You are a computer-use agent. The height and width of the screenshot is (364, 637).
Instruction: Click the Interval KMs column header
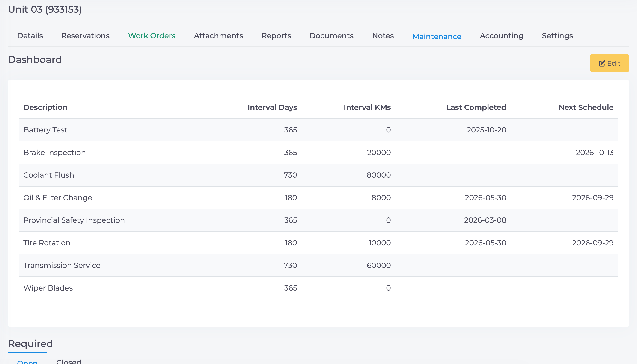click(367, 107)
